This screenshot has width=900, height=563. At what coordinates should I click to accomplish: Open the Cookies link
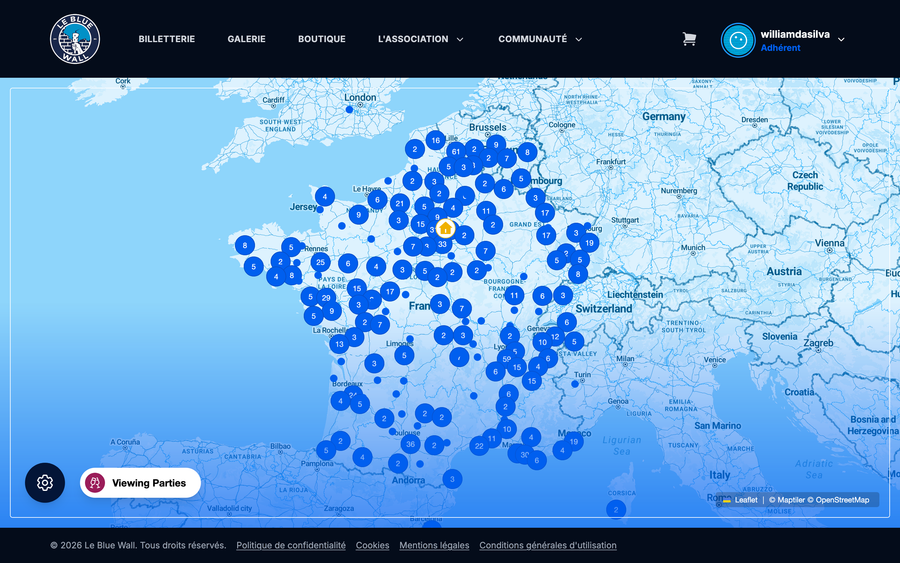[x=373, y=545]
